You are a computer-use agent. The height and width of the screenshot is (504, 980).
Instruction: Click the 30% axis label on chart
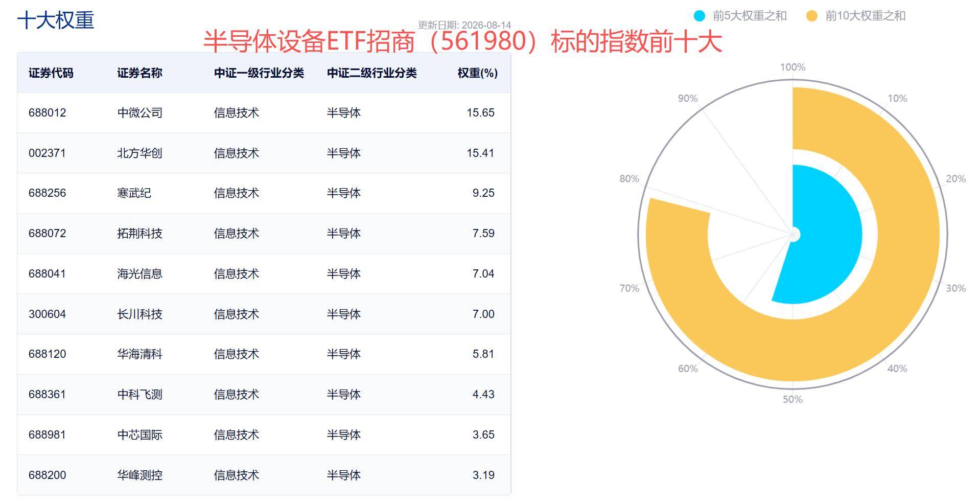click(x=955, y=288)
